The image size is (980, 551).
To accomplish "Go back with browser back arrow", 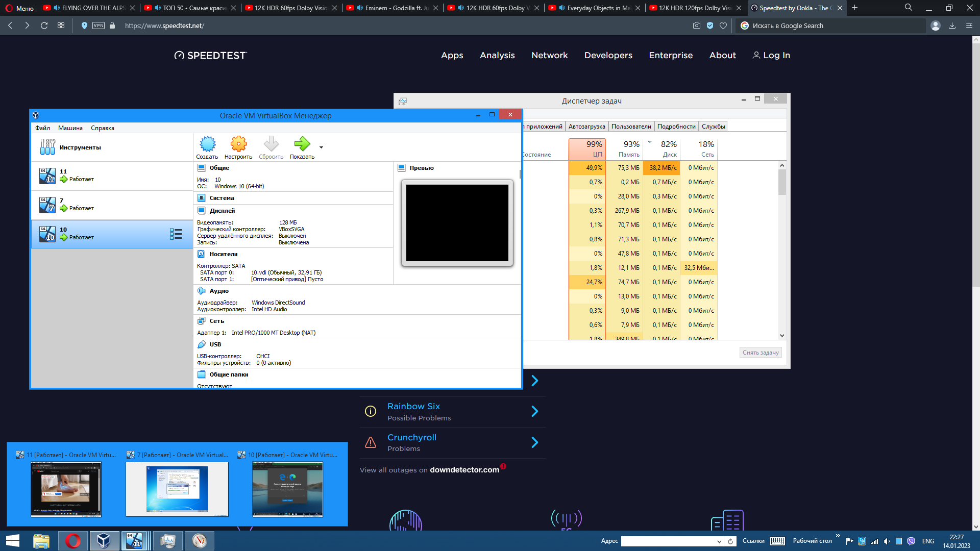I will (10, 26).
